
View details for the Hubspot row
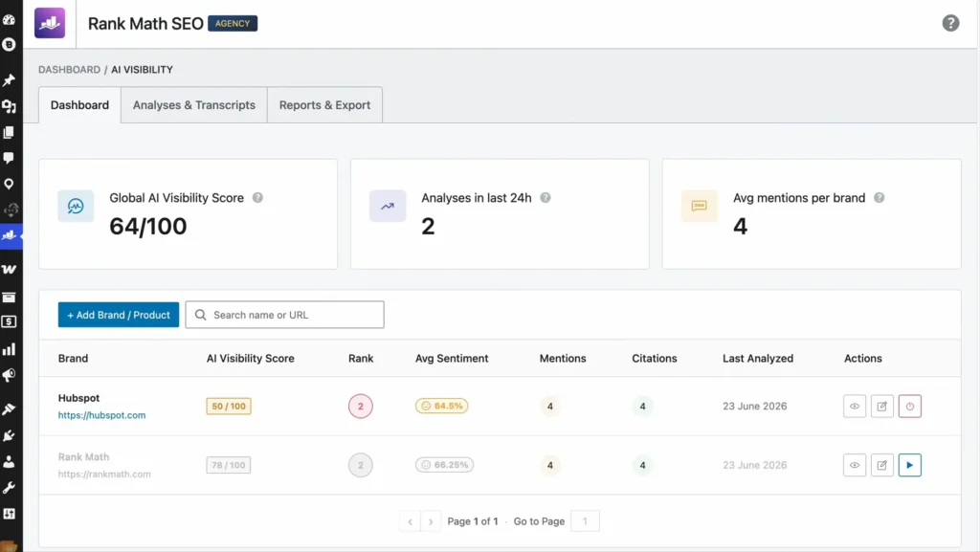855,406
